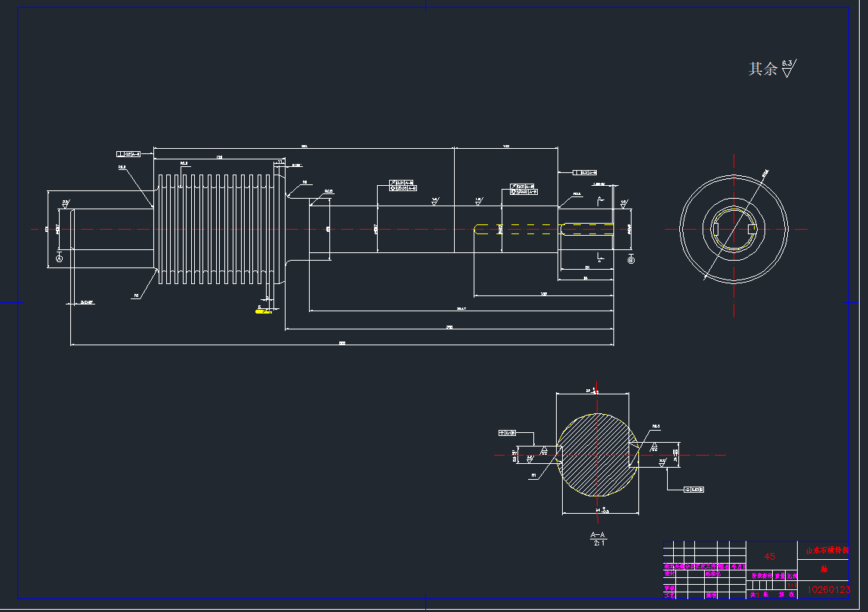The width and height of the screenshot is (868, 612).
Task: Select the tolerance frame at lower right of section
Action: point(693,490)
